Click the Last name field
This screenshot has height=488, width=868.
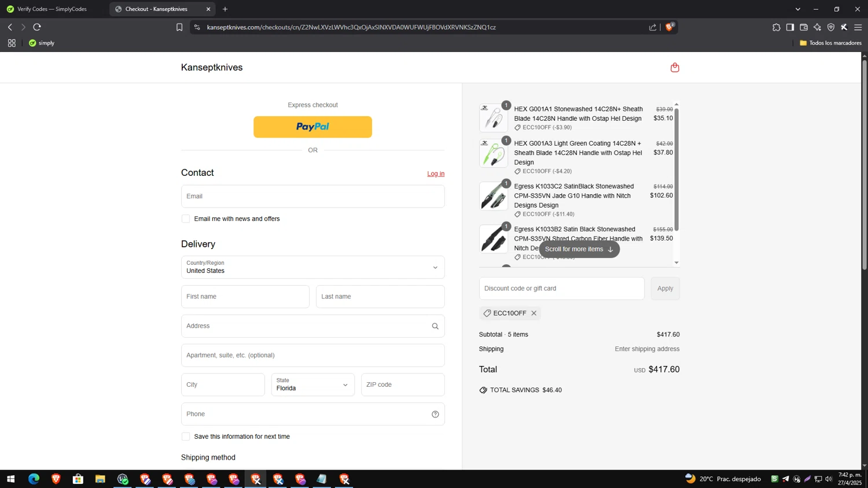tap(380, 297)
